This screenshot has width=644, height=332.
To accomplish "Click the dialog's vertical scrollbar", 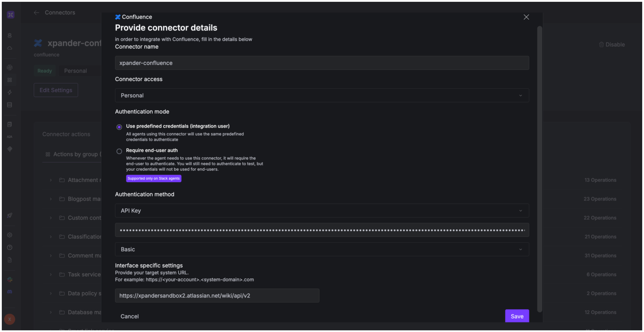I will (x=539, y=169).
